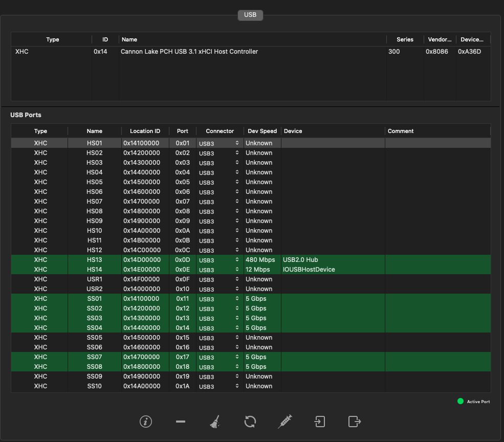Click the minus icon to remove selected port
504x442 pixels.
click(x=180, y=422)
